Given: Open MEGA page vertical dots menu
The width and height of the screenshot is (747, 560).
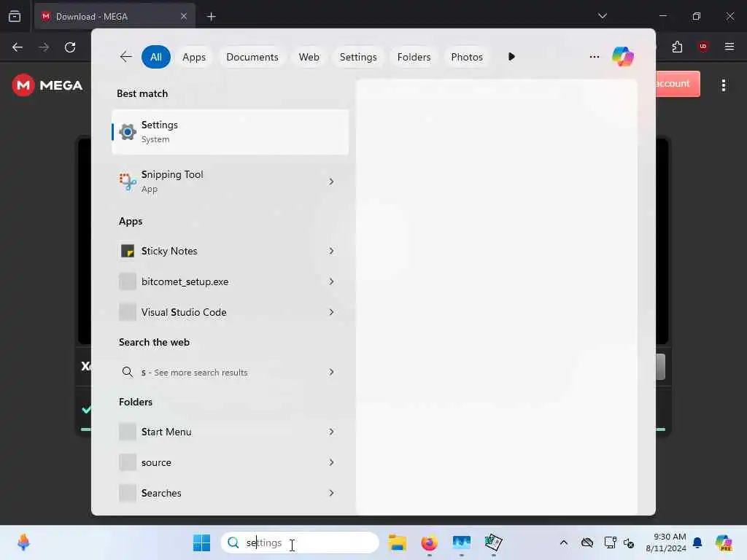Looking at the screenshot, I should click(724, 85).
